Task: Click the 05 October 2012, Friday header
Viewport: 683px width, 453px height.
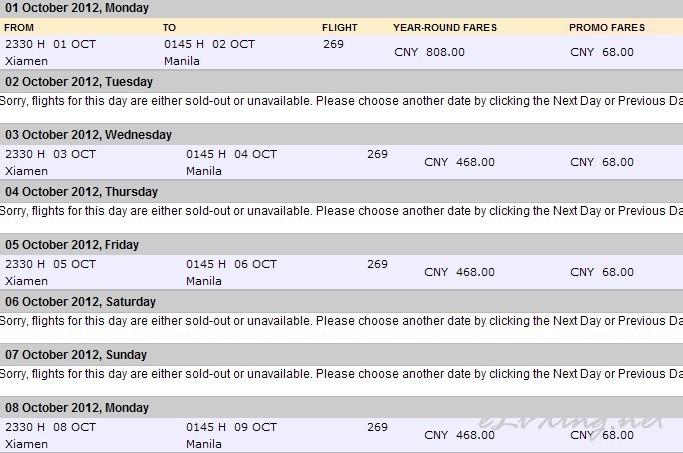Action: pyautogui.click(x=72, y=245)
